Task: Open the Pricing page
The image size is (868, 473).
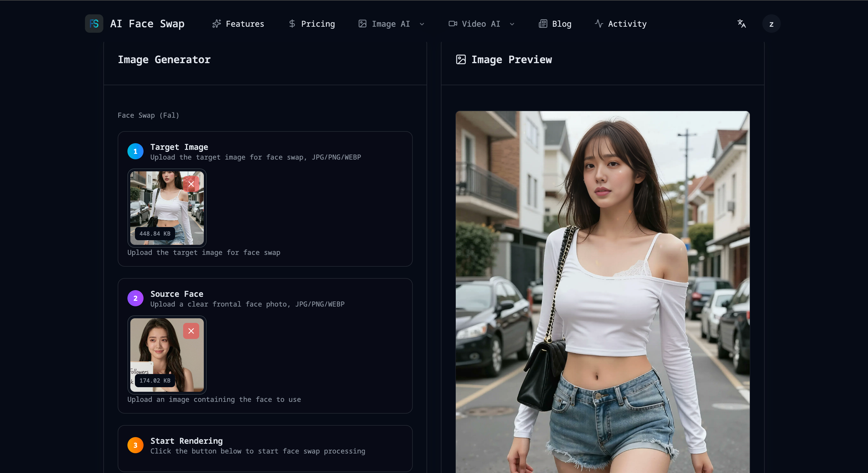Action: 318,24
